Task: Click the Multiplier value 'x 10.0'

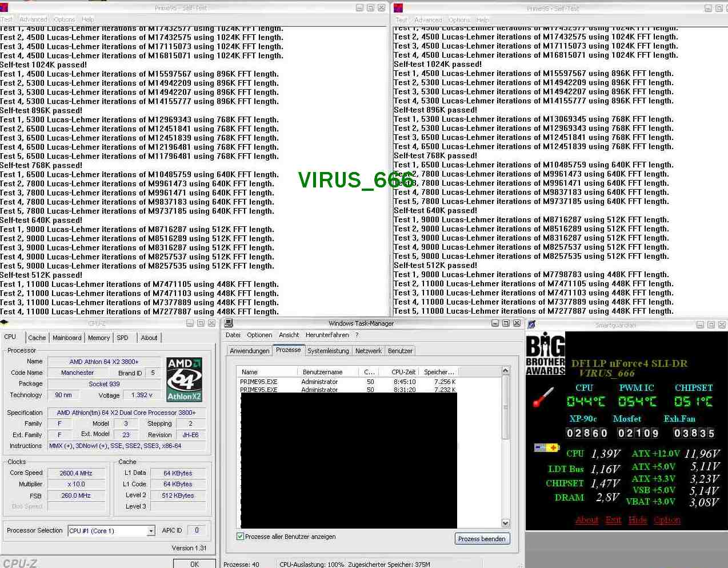Action: pos(76,484)
